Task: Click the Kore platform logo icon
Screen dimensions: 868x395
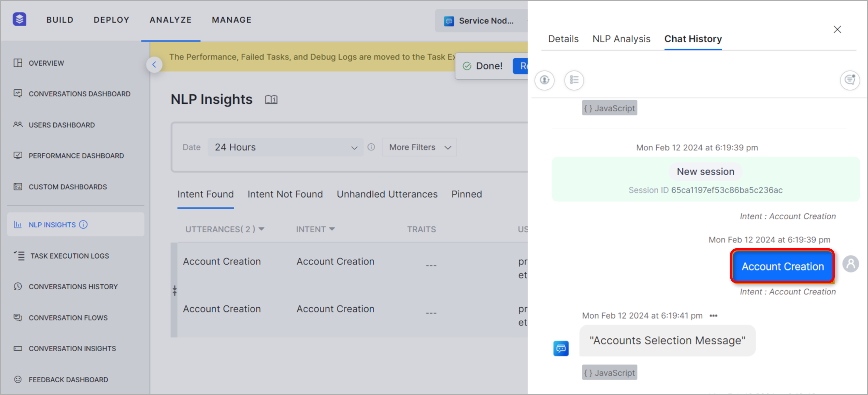Action: [x=19, y=19]
